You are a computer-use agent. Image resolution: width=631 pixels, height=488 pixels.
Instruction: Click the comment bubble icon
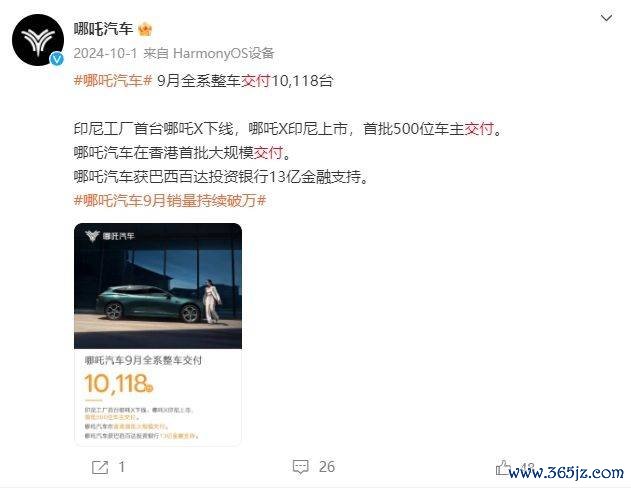pos(301,467)
